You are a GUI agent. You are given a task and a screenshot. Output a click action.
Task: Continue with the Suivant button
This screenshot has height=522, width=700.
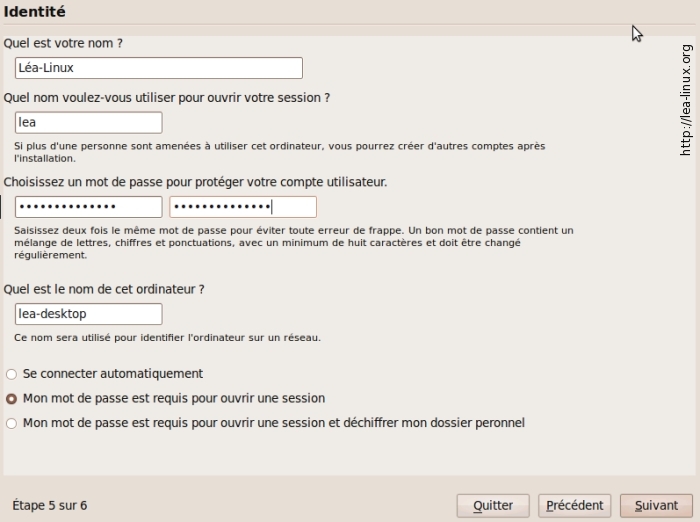[656, 505]
